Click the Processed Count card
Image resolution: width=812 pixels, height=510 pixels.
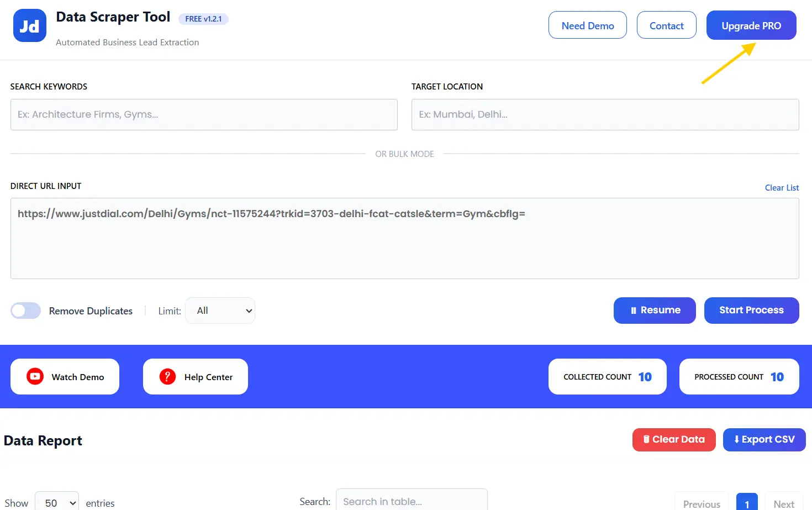(739, 377)
